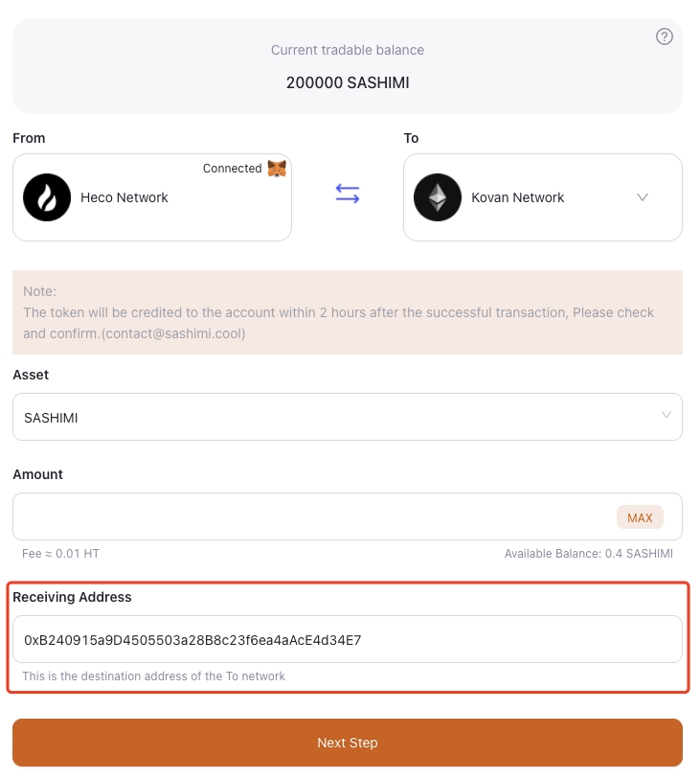
Task: Click the help question mark icon
Action: [x=664, y=36]
